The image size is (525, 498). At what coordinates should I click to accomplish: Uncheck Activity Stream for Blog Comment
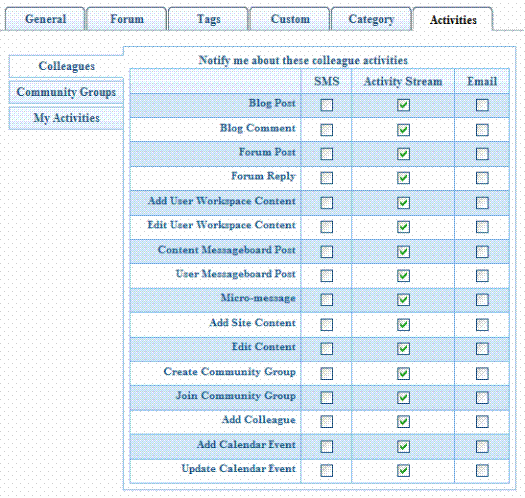[403, 130]
